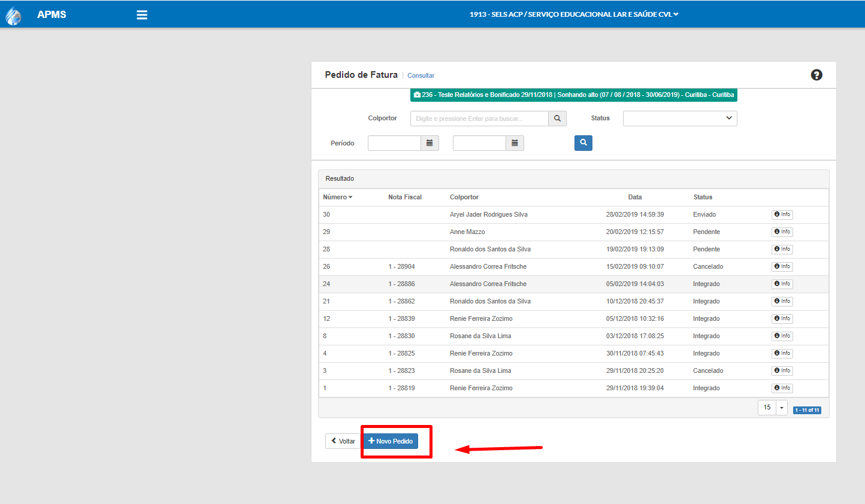Click nota fiscal 1 - 28886
The height and width of the screenshot is (504, 865).
pyautogui.click(x=401, y=284)
